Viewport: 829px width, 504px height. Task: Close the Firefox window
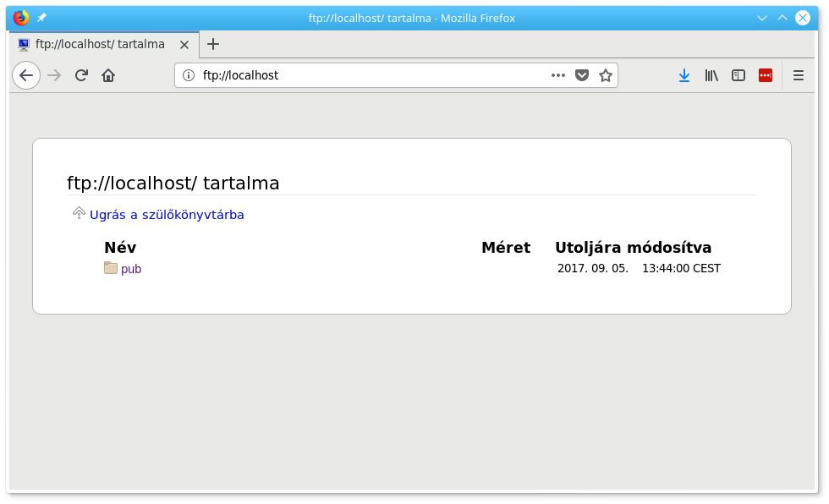(x=803, y=18)
